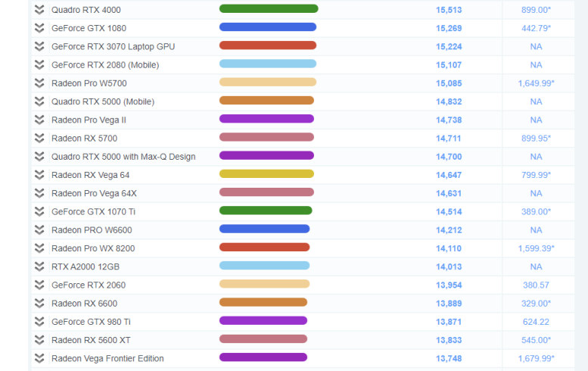588x371 pixels.
Task: Click NA price for Radeon PRO W6600
Action: coord(536,230)
